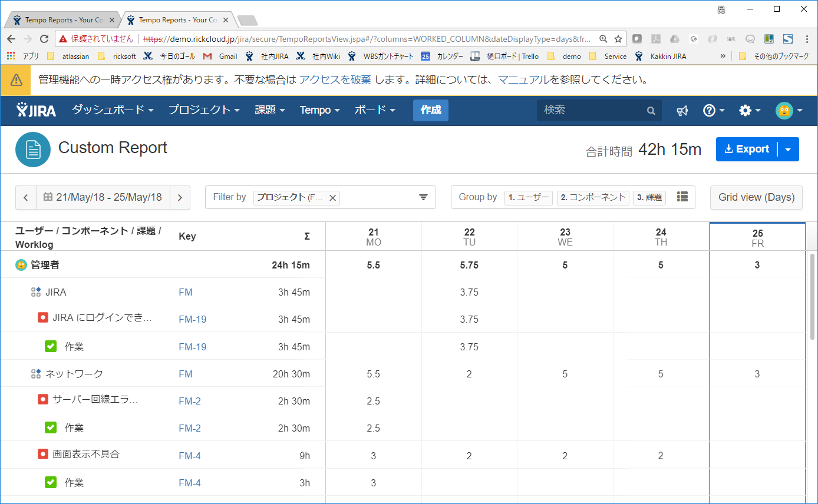This screenshot has width=818, height=504.
Task: Switch to the first Tempo Reports tab
Action: 64,20
